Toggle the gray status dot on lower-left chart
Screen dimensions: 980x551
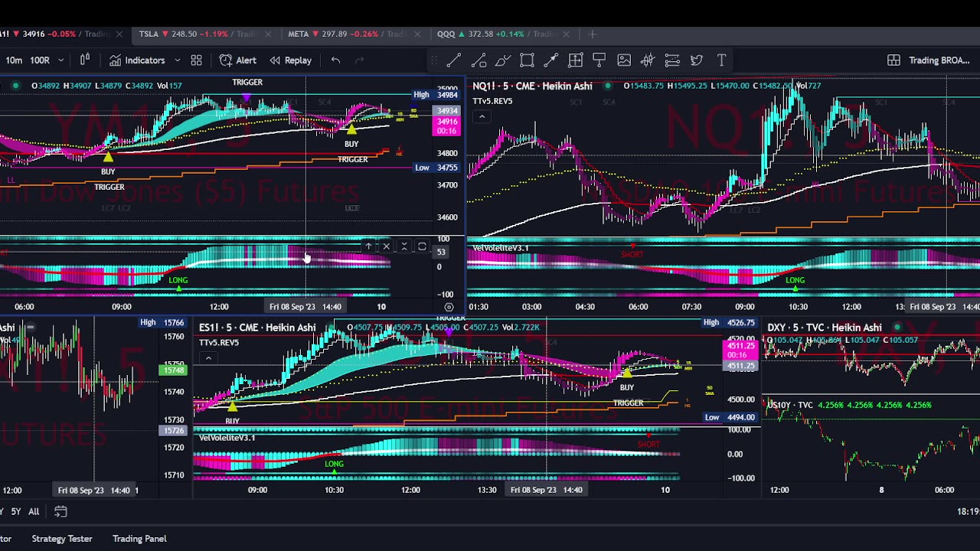30,328
